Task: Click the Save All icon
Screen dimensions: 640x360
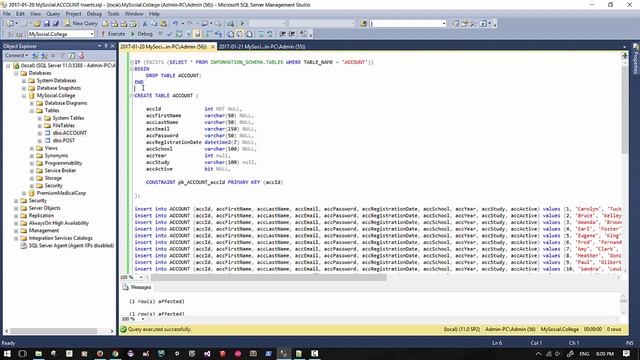Action: pos(56,24)
